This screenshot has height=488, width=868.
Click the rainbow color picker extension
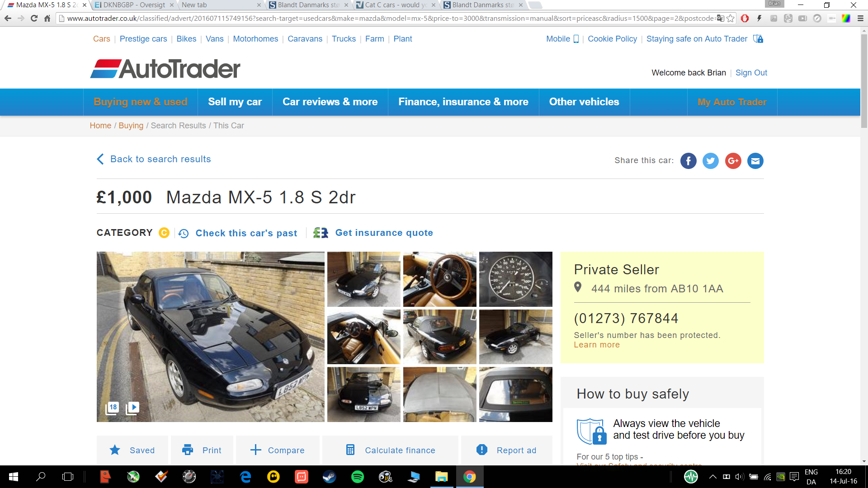point(846,19)
